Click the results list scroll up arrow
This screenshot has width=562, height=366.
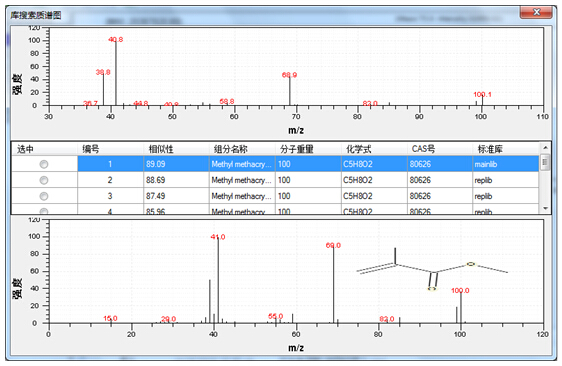click(545, 148)
